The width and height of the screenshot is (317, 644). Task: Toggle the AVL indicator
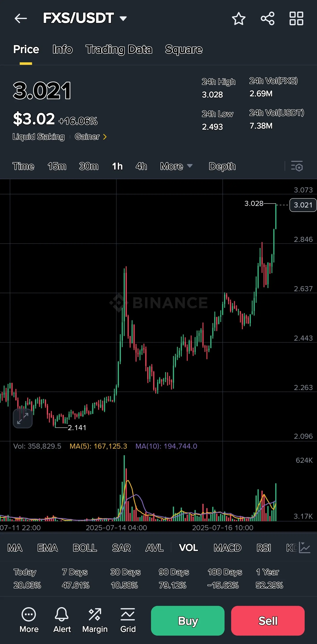[155, 548]
